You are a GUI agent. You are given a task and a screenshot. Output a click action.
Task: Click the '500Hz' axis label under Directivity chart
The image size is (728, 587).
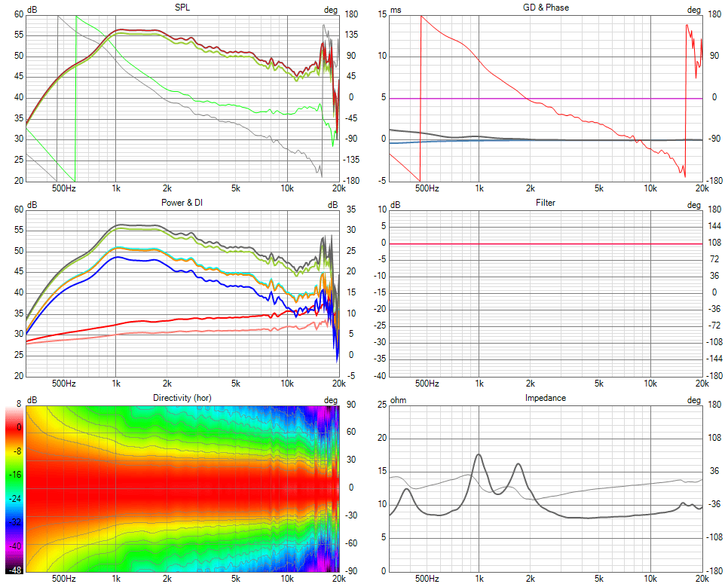[x=63, y=578]
